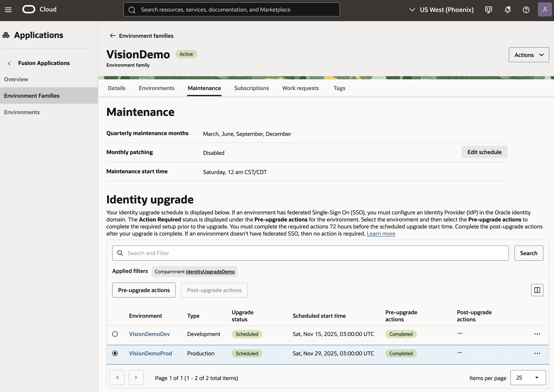Click the Fusion Applications heading

[44, 63]
